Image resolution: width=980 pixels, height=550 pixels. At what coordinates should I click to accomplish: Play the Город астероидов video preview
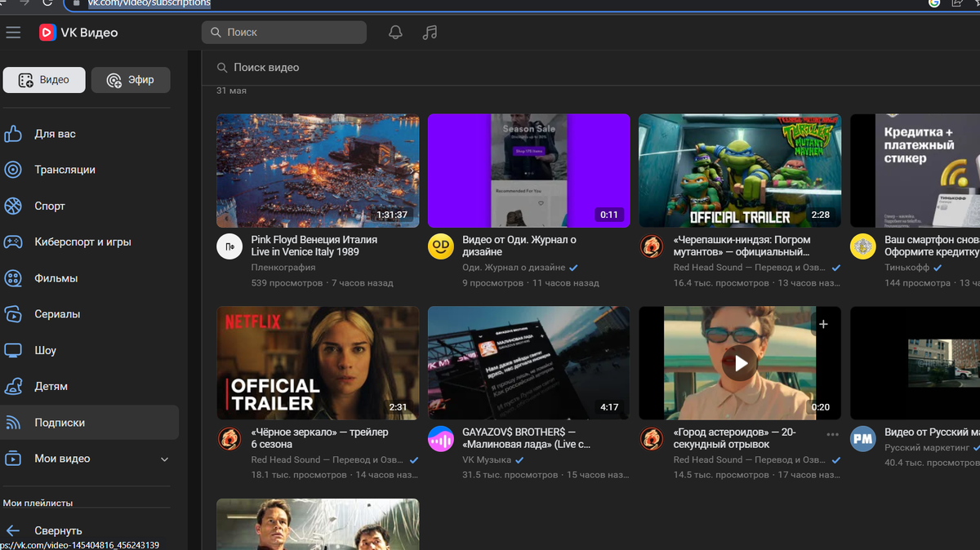[740, 363]
